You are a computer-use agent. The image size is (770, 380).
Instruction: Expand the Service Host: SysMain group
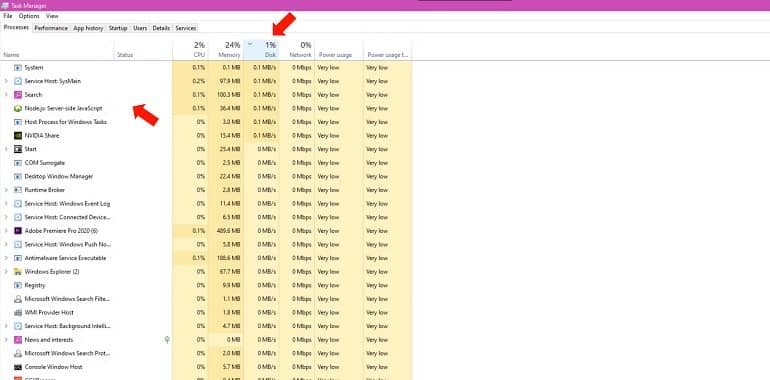[6, 81]
